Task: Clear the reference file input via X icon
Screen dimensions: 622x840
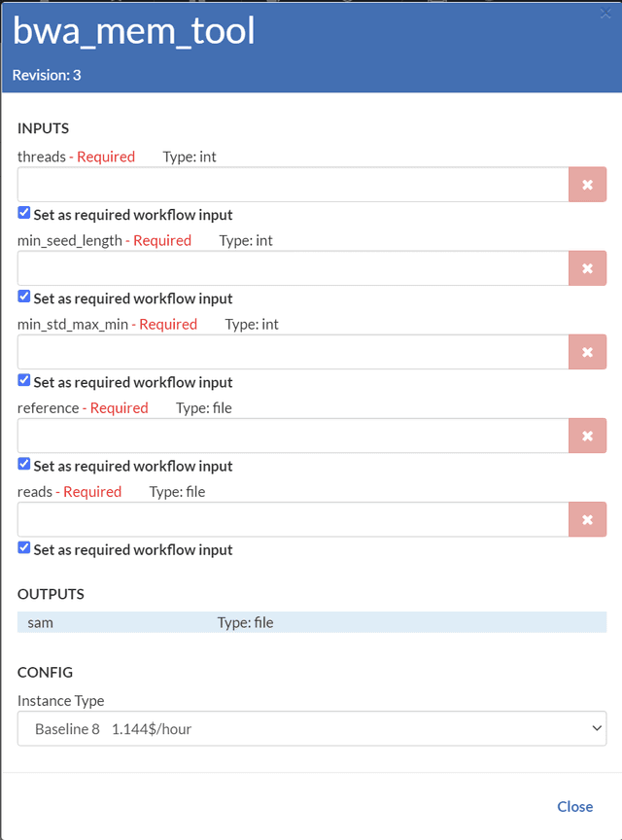Action: 587,436
